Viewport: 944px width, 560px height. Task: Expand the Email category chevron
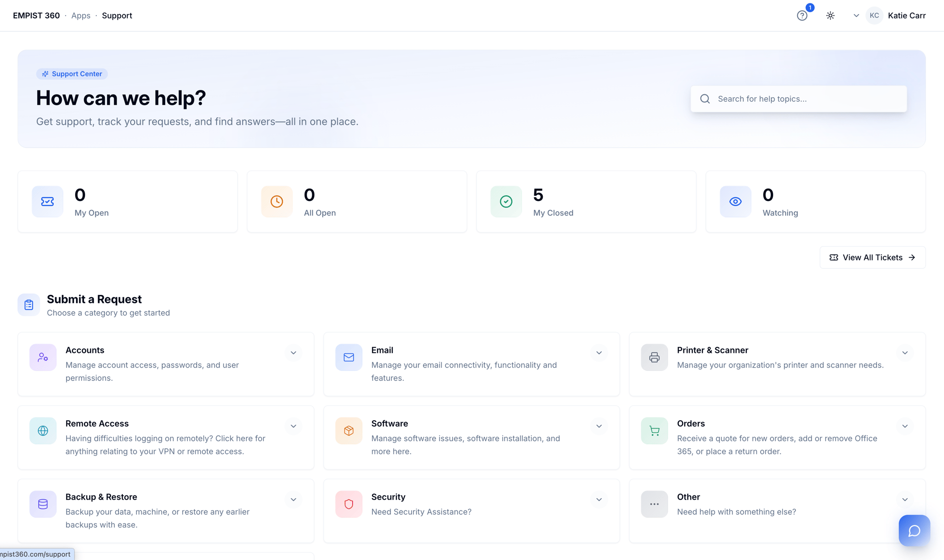click(599, 353)
